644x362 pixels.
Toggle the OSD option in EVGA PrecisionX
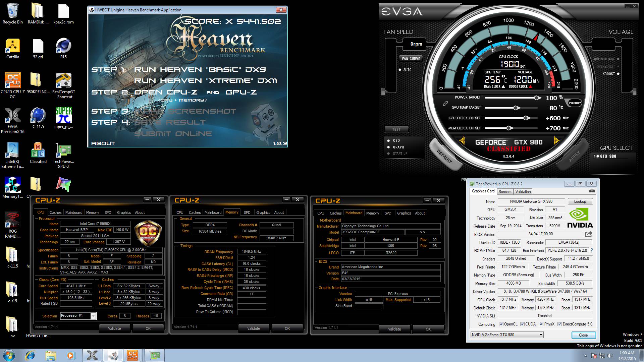(393, 140)
